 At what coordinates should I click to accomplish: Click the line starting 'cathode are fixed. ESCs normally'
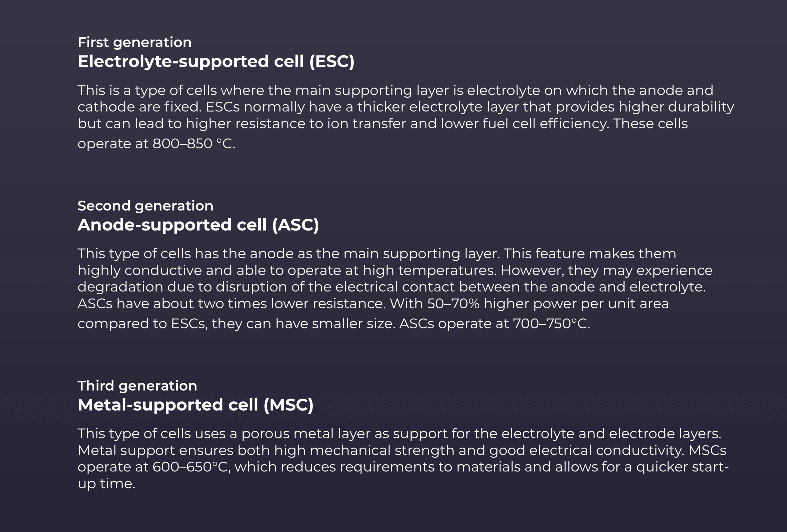pos(406,107)
